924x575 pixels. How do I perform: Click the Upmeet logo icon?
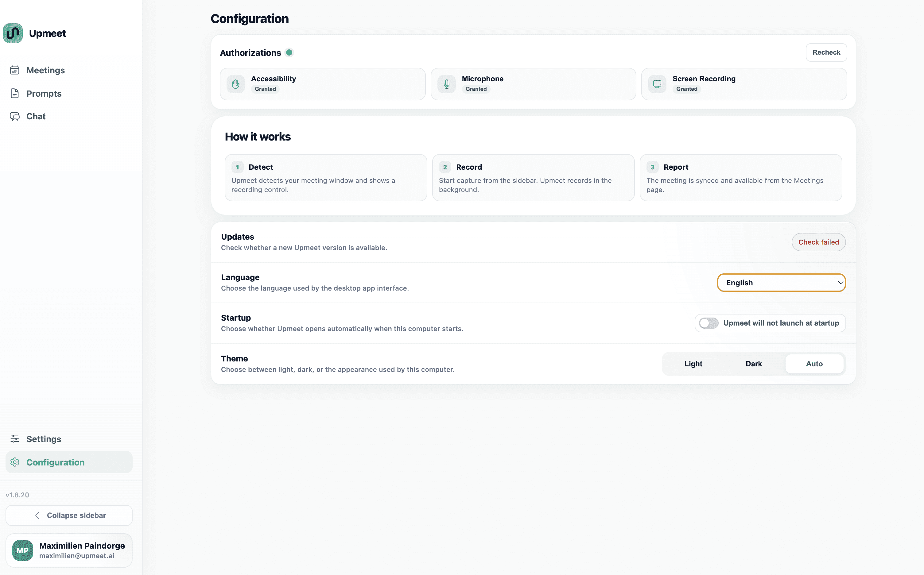tap(13, 33)
